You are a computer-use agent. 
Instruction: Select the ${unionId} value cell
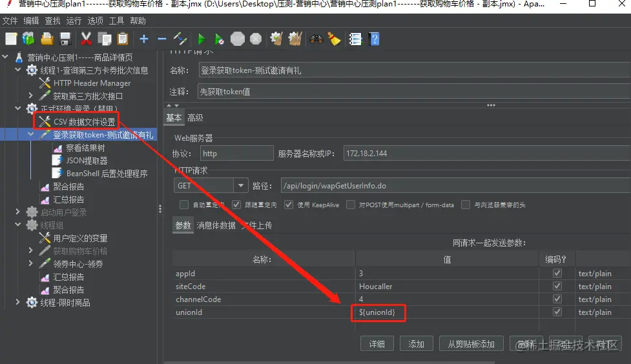447,312
